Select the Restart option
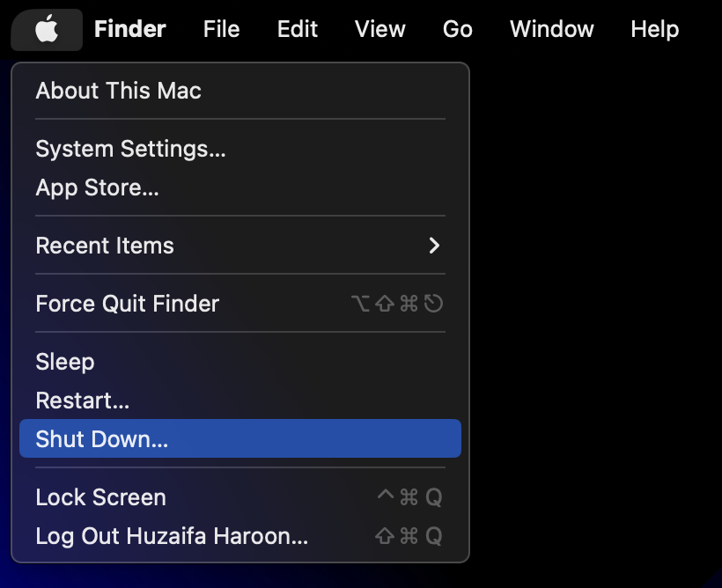This screenshot has width=722, height=588. (x=82, y=401)
